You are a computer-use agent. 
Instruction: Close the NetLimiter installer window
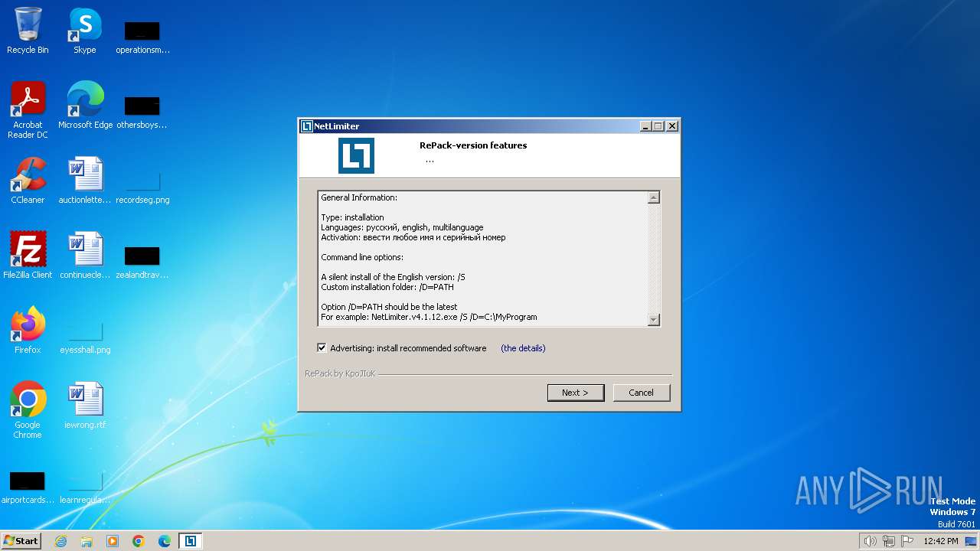click(x=672, y=126)
